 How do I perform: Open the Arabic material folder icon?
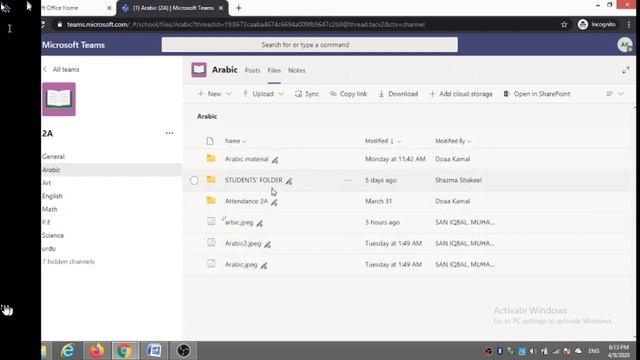(211, 158)
